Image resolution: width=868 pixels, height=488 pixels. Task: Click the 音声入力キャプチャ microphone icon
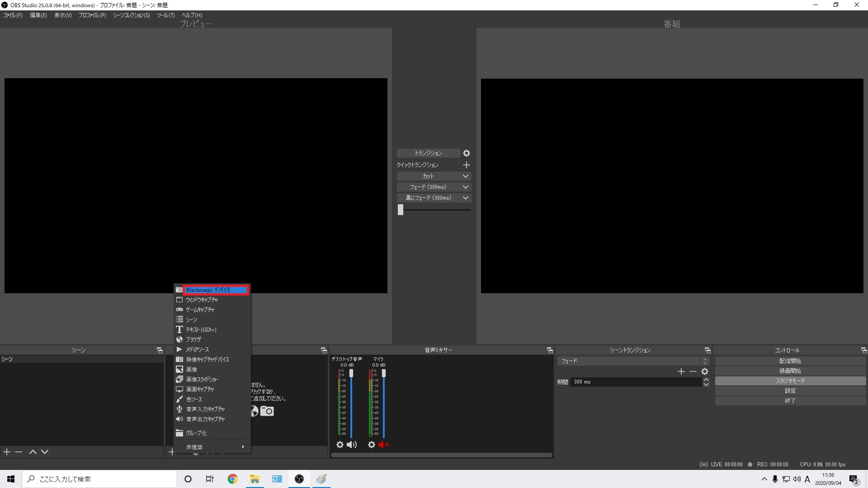point(179,409)
